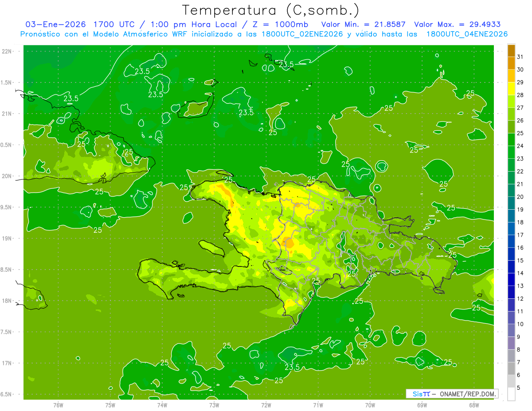Select 'Valor Min. = 21.8587' text
532x411 pixels.
363,24
